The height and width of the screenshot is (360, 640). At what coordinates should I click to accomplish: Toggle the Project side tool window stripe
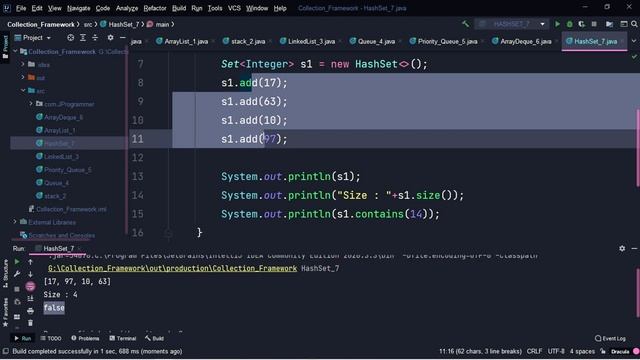(5, 47)
